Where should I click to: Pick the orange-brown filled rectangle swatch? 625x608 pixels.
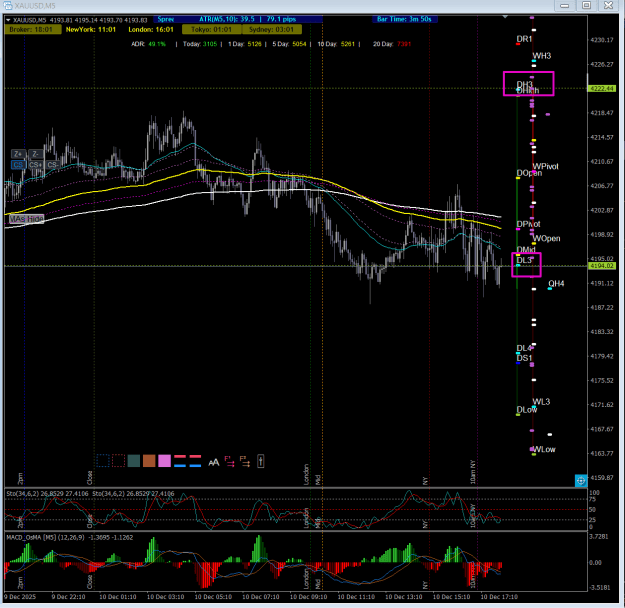click(x=149, y=461)
